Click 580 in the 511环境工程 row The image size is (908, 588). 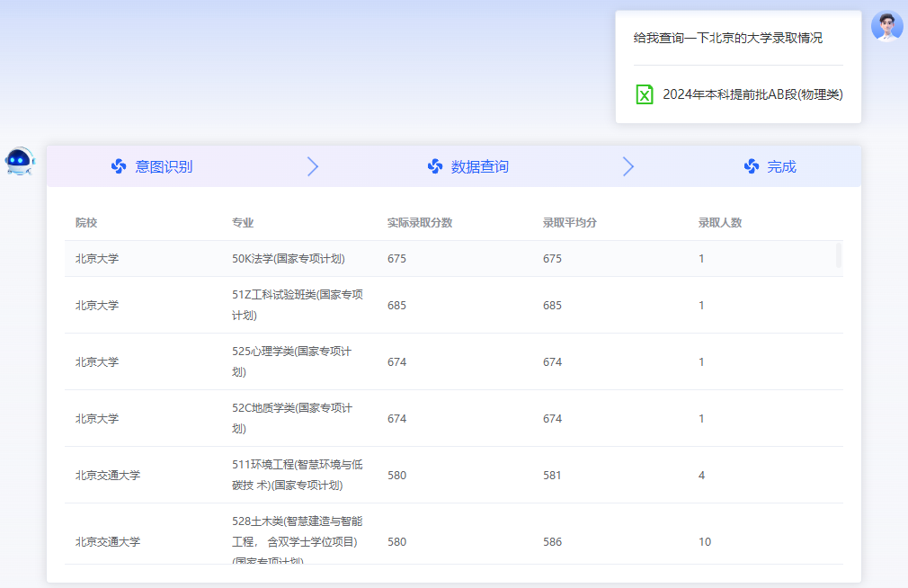pos(396,476)
